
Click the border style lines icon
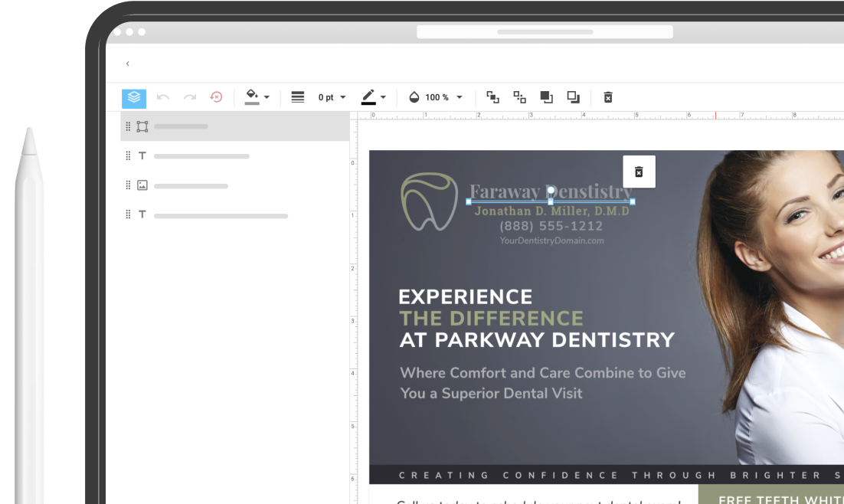[298, 97]
